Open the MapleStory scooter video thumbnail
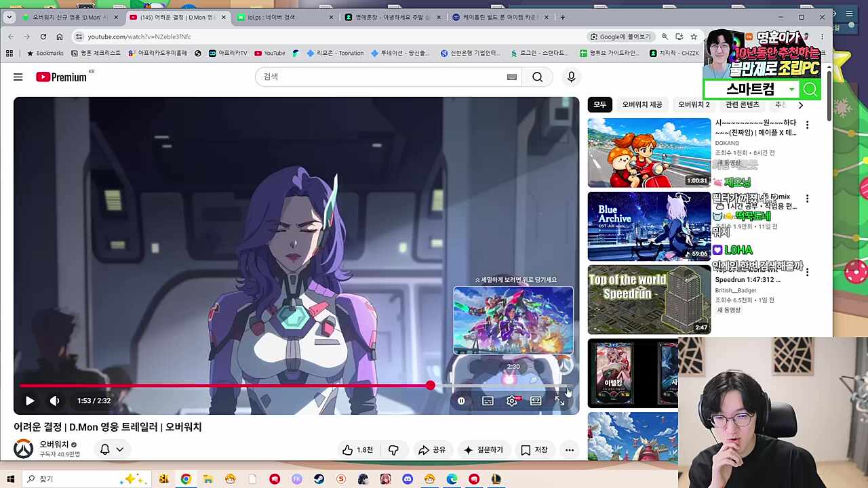This screenshot has height=488, width=868. [x=649, y=152]
